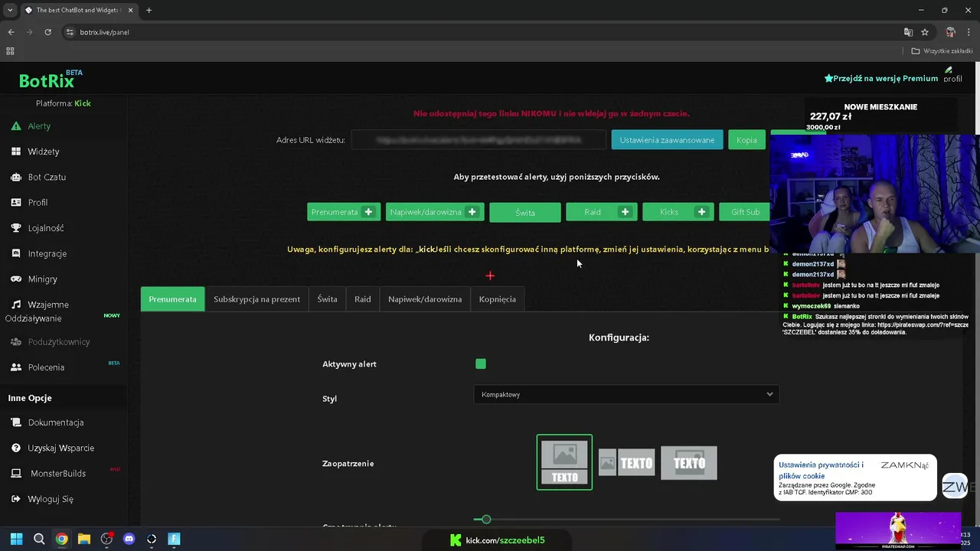The height and width of the screenshot is (551, 980).
Task: Open File Explorer from taskbar
Action: [x=84, y=539]
